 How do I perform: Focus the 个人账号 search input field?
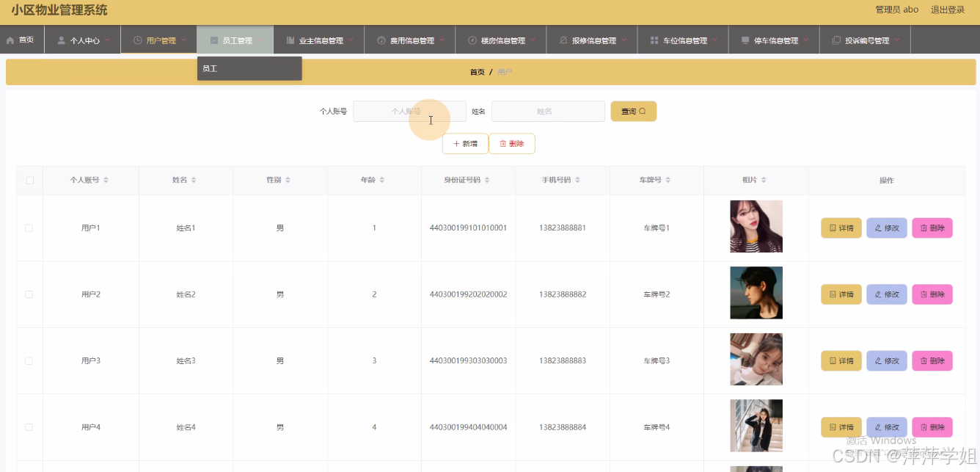[409, 112]
